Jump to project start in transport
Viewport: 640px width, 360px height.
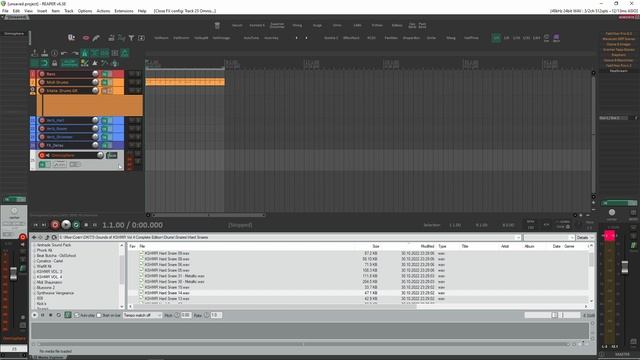(36, 225)
